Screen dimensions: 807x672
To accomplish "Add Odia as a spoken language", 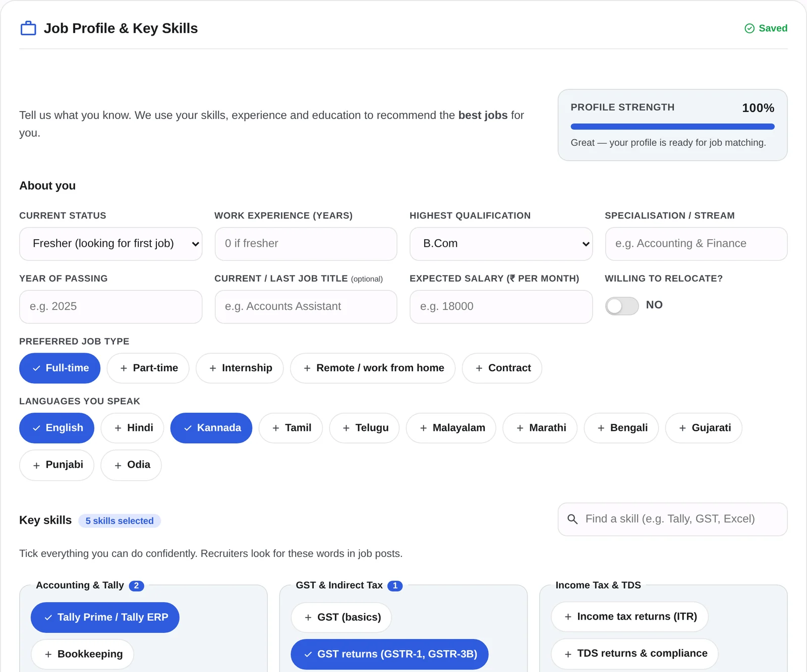I will (x=131, y=465).
